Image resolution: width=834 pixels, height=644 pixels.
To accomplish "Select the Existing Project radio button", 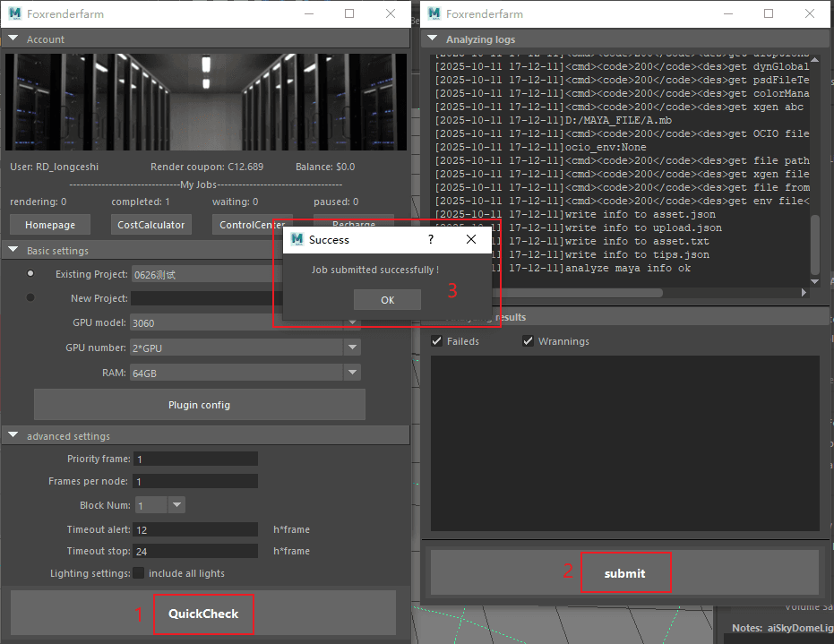I will 31,274.
